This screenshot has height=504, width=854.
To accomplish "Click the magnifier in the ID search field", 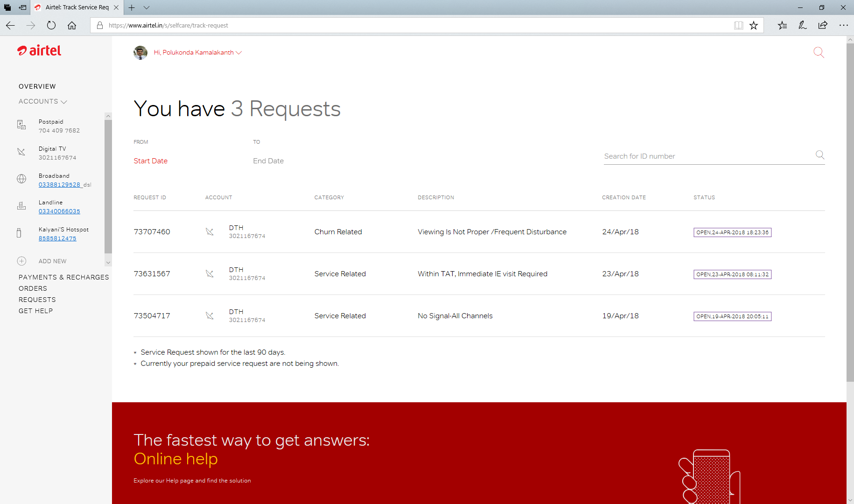I will 819,155.
